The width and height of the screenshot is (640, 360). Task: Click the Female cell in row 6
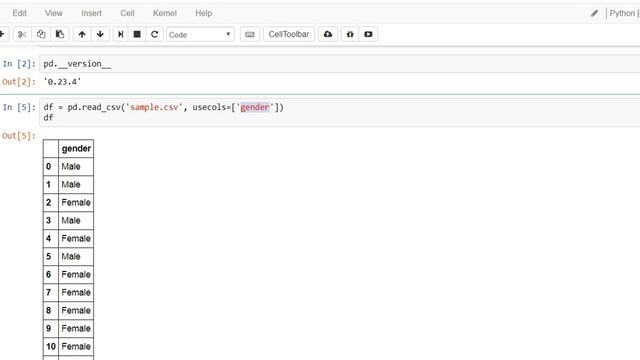(76, 274)
